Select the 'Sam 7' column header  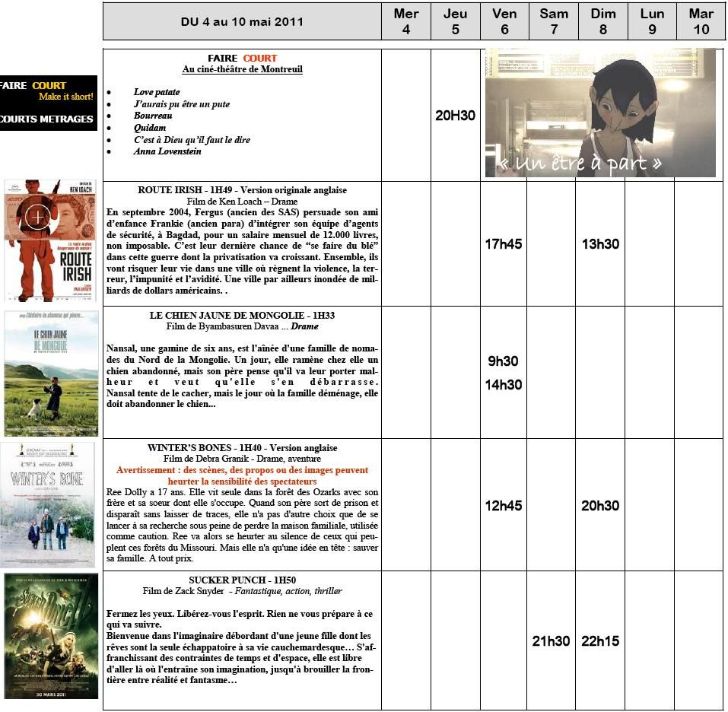[x=554, y=21]
